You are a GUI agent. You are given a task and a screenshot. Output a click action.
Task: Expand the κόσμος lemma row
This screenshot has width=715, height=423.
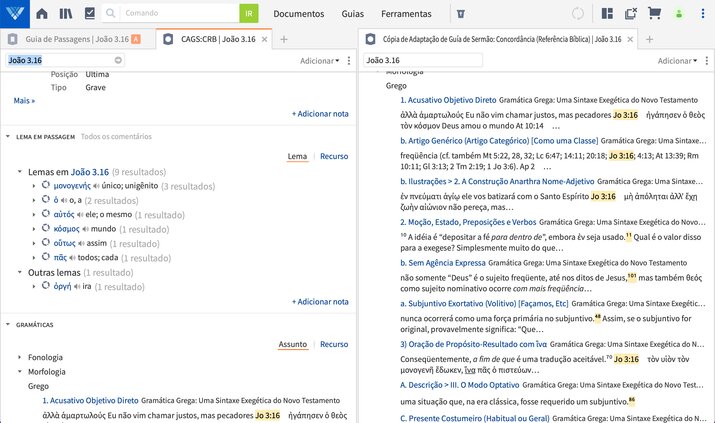pyautogui.click(x=34, y=229)
